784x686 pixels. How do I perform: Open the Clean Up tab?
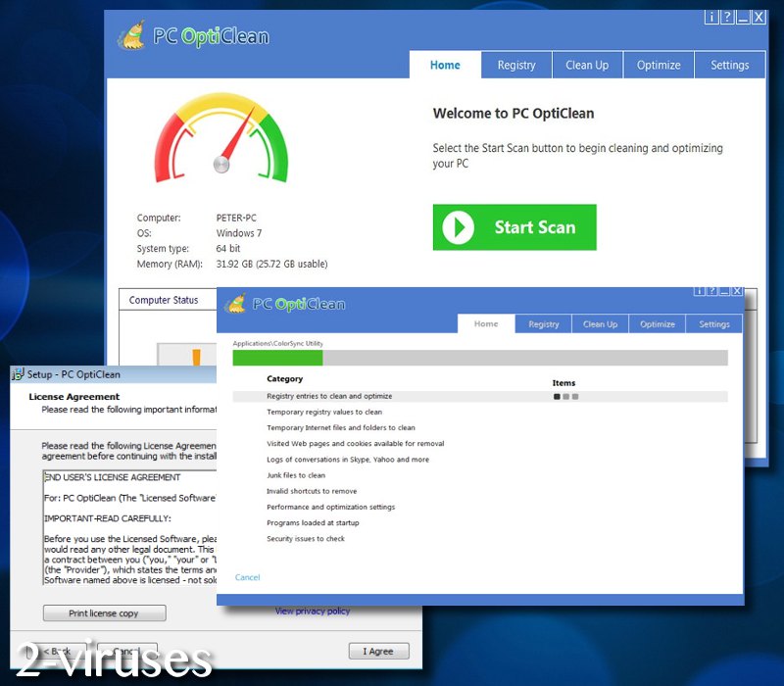point(587,65)
